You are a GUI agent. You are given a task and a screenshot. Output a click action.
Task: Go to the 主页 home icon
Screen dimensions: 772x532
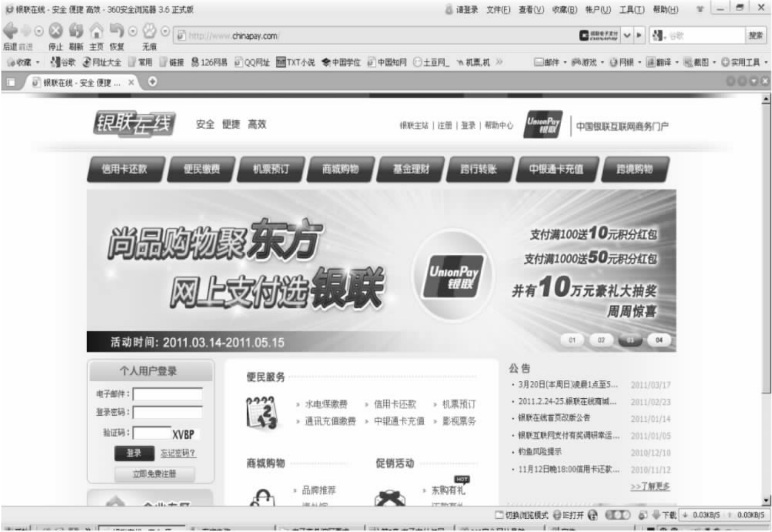coord(96,31)
